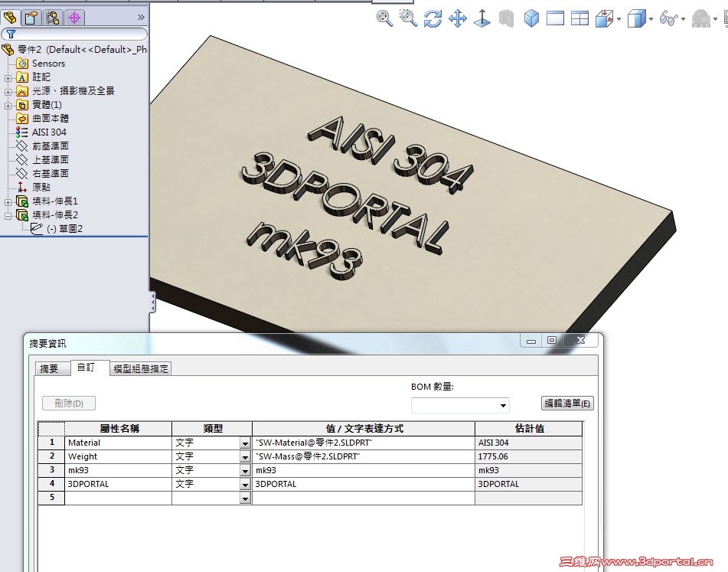The width and height of the screenshot is (728, 572).
Task: Expand more panel tabs with the double-chevron
Action: pos(141,18)
